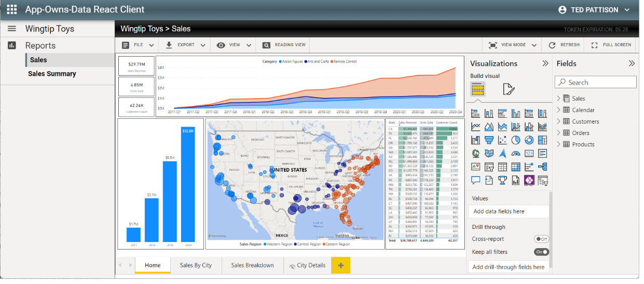Select Sales report in left navigation

coord(70,60)
